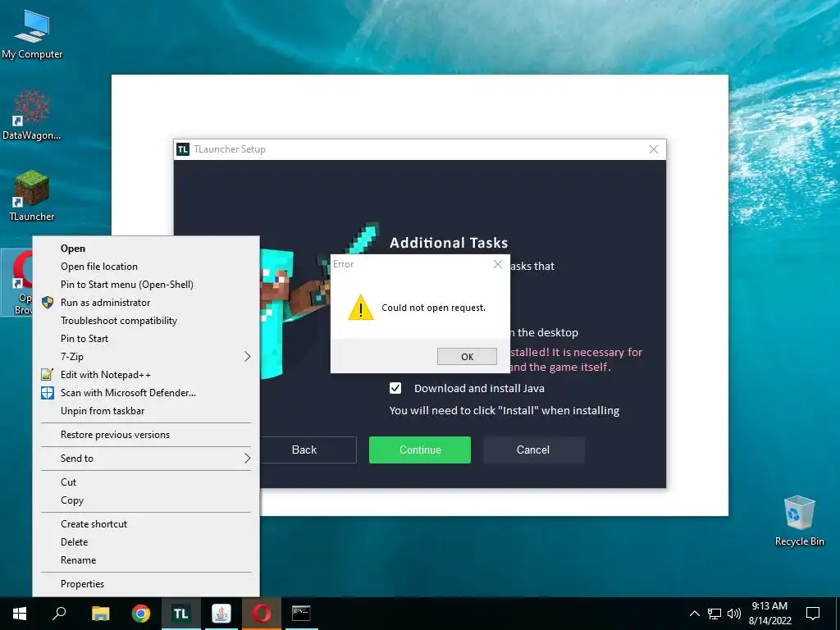Image resolution: width=840 pixels, height=630 pixels.
Task: Select Restore previous versions
Action: (x=146, y=435)
